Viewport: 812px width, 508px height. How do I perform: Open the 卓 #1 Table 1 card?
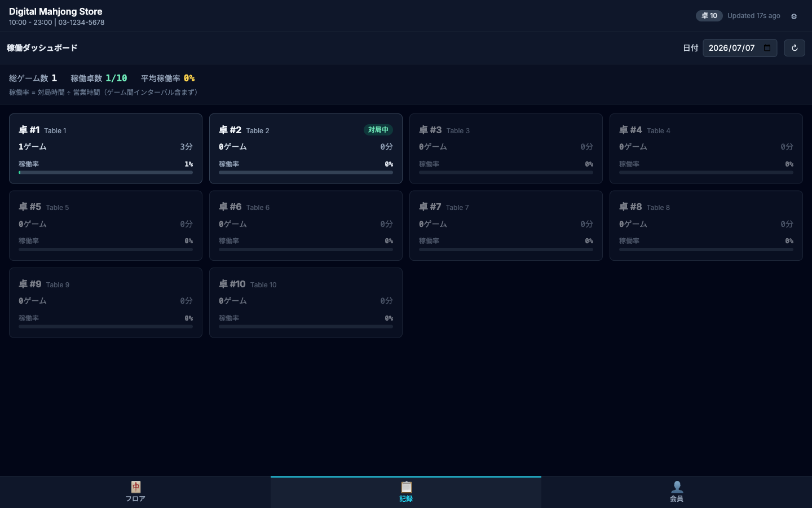pyautogui.click(x=105, y=148)
